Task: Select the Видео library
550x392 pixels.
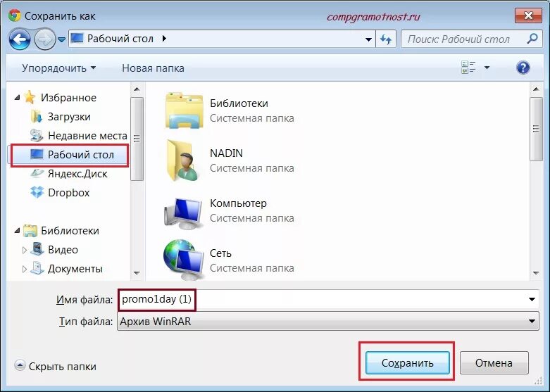Action: pyautogui.click(x=54, y=250)
